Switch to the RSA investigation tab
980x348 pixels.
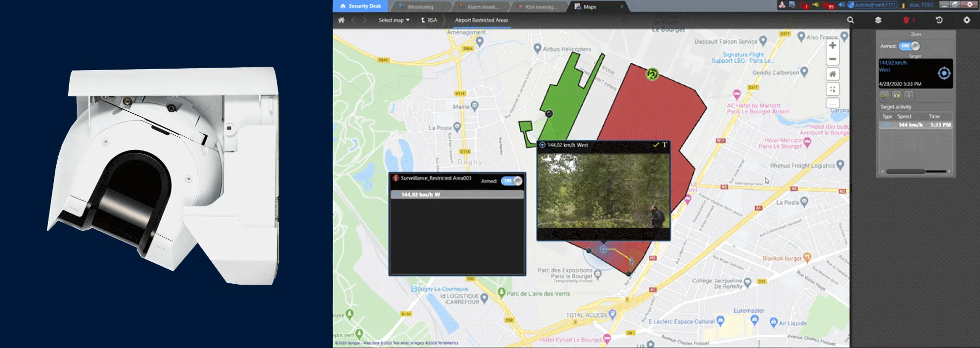pos(538,6)
